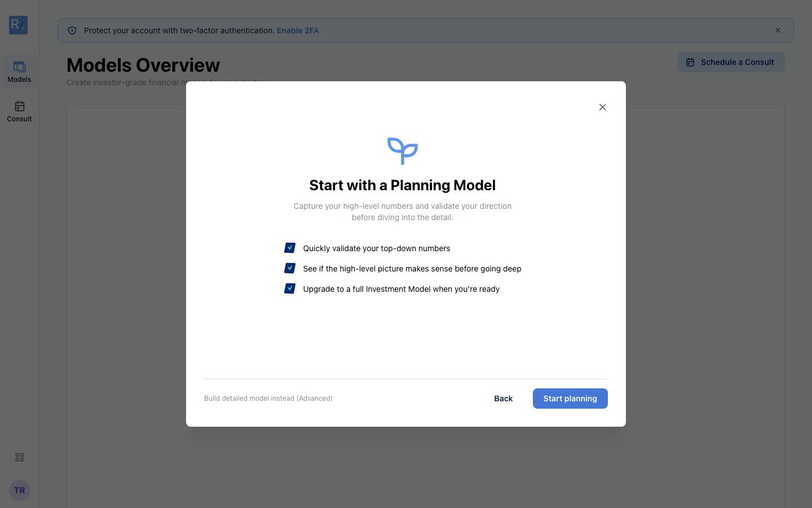Click the Enable 2FA link

[298, 30]
